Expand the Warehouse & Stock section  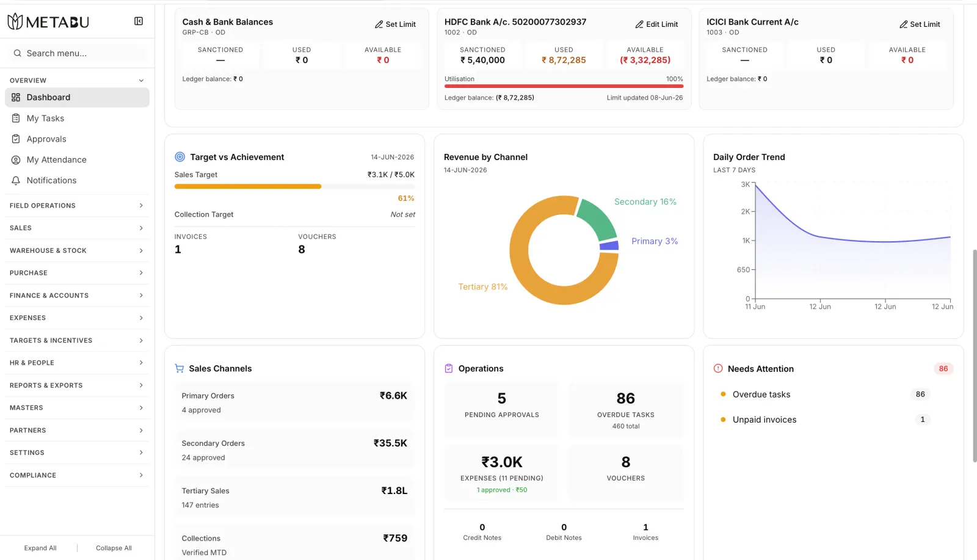pos(76,250)
